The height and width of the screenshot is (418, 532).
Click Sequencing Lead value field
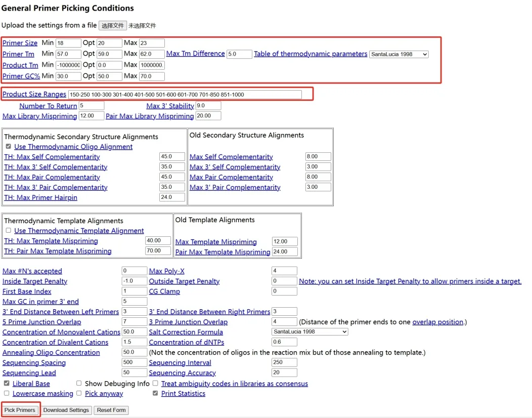tap(135, 373)
